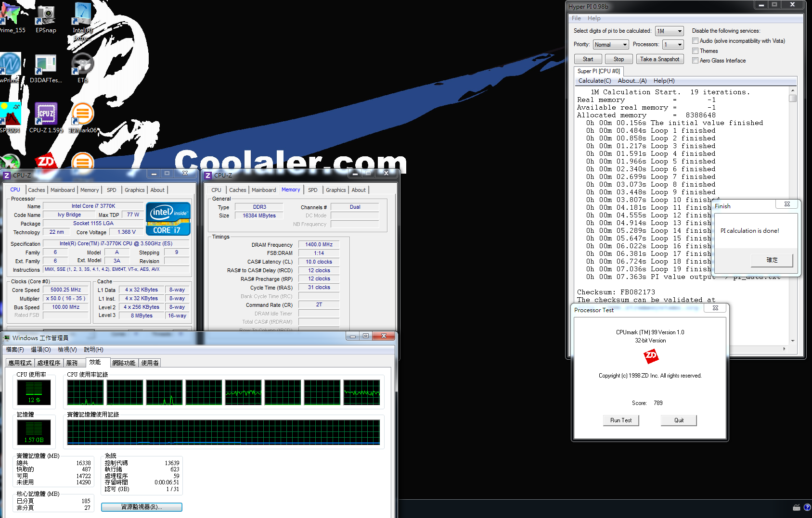Open the system tray help icon
Screen dimensions: 812x518
coord(807,507)
